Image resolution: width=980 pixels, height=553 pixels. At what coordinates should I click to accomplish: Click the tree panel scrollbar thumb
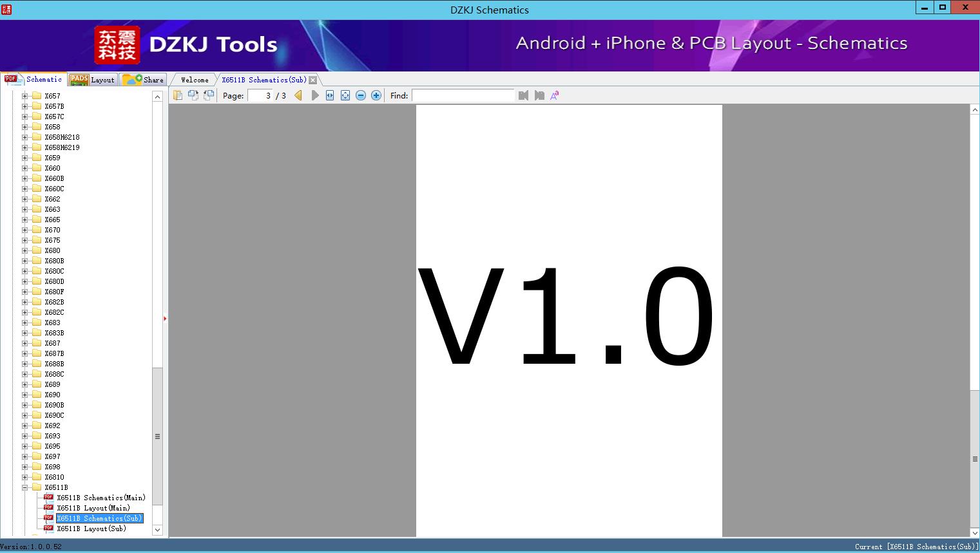pyautogui.click(x=157, y=436)
